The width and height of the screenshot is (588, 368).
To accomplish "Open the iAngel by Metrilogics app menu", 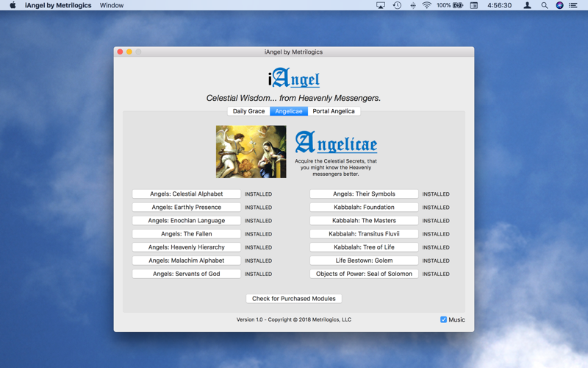I will click(58, 5).
